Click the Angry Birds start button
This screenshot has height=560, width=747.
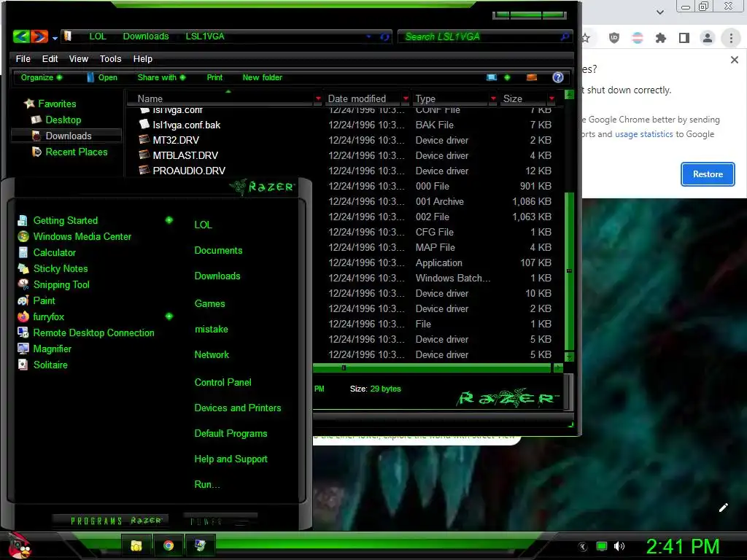point(20,545)
